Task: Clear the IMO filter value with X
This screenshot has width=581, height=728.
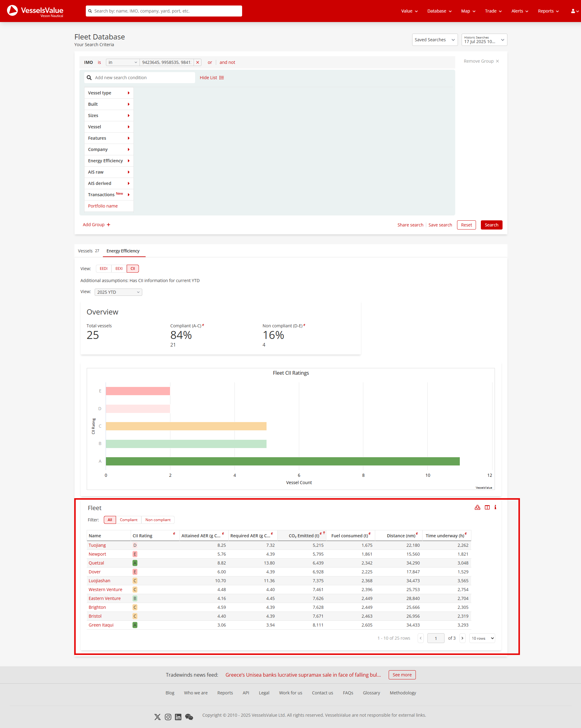Action: (x=198, y=62)
